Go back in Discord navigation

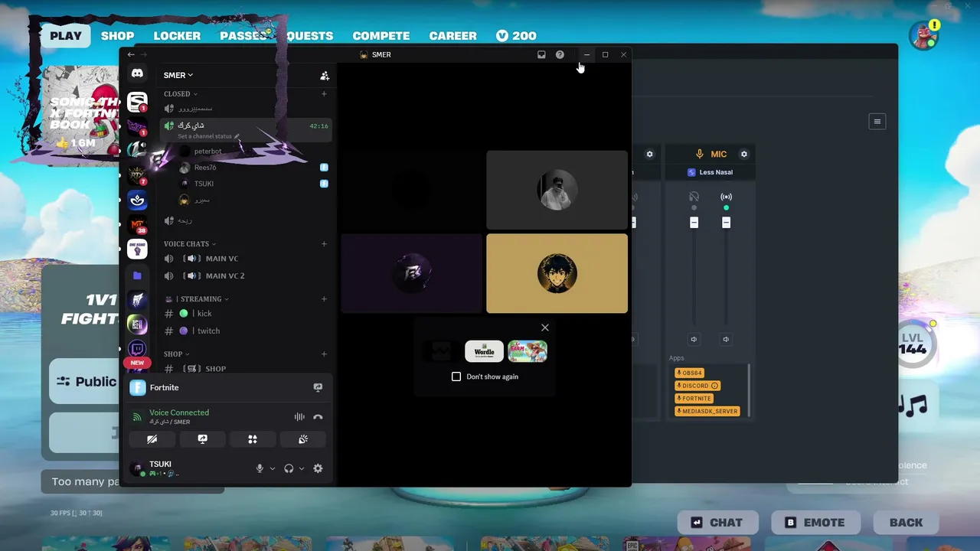pos(131,55)
